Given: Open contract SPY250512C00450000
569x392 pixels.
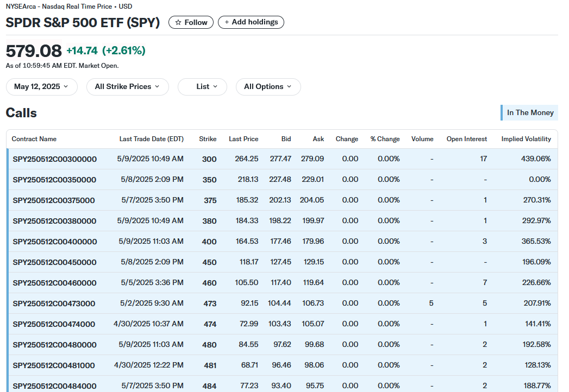Looking at the screenshot, I should click(54, 262).
